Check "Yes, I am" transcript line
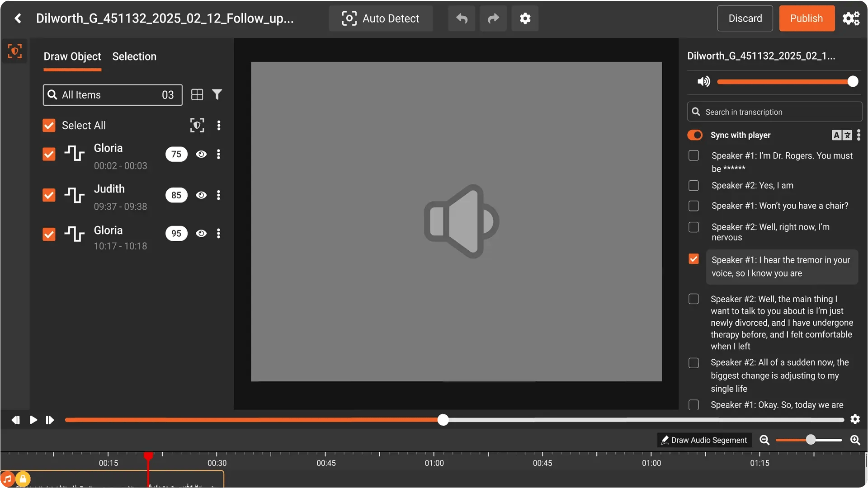The image size is (868, 488). tap(693, 186)
